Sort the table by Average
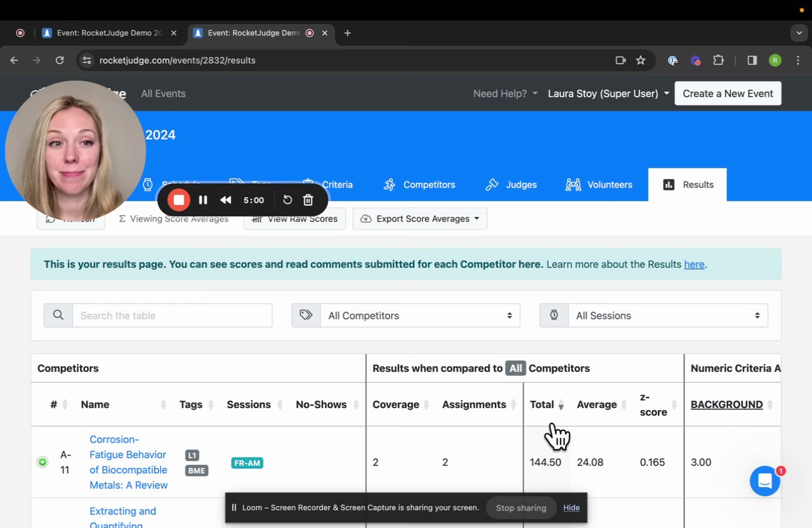This screenshot has height=528, width=812. 601,404
